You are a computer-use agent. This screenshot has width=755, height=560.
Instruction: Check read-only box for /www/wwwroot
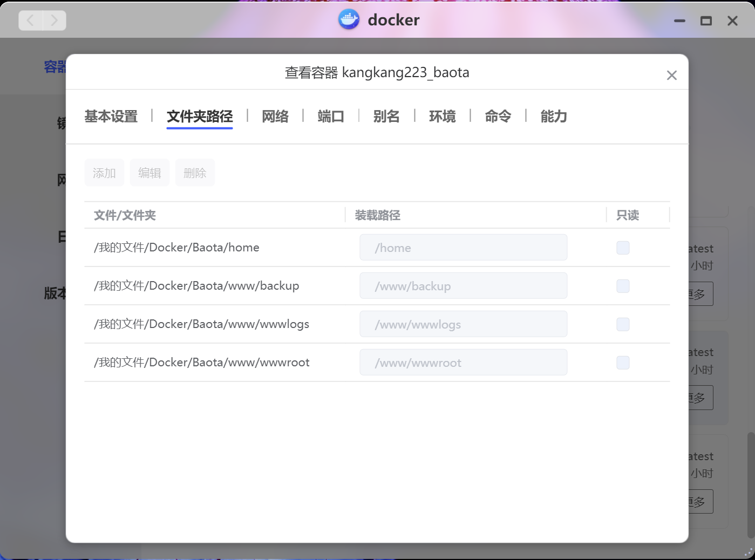click(623, 363)
